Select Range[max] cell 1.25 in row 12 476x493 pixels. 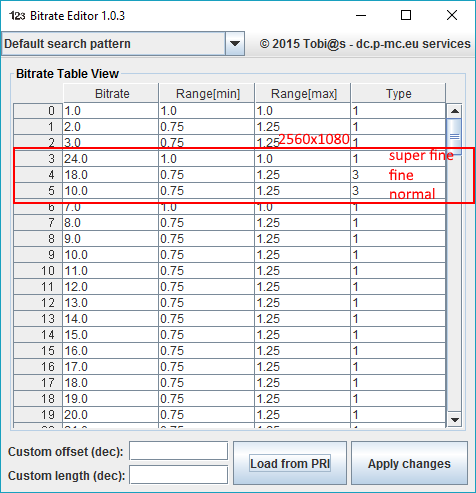click(303, 303)
